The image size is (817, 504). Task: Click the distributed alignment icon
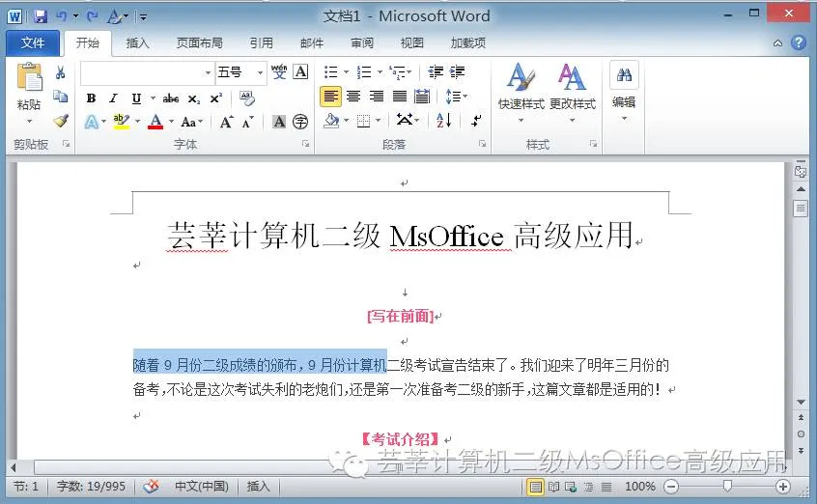coord(422,97)
